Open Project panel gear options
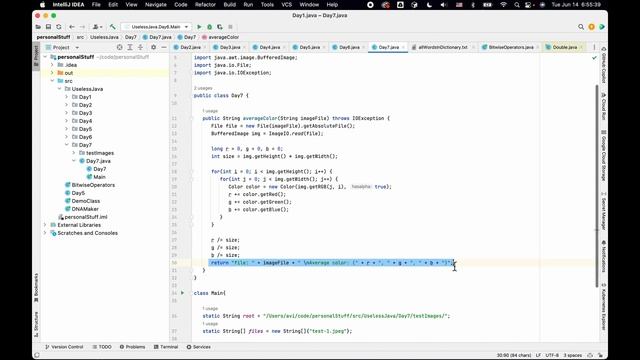640x360 pixels. [x=153, y=47]
